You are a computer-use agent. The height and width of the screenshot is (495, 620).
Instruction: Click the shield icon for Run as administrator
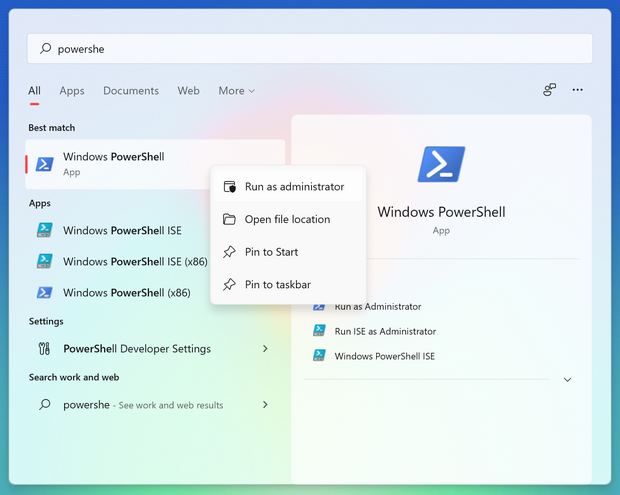pos(230,187)
